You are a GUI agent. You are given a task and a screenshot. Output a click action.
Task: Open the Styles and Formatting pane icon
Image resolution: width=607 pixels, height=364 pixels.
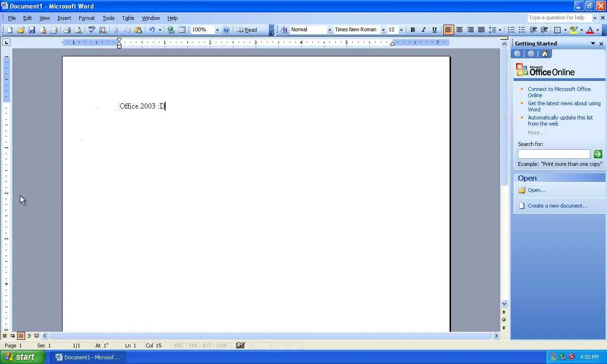(x=284, y=30)
